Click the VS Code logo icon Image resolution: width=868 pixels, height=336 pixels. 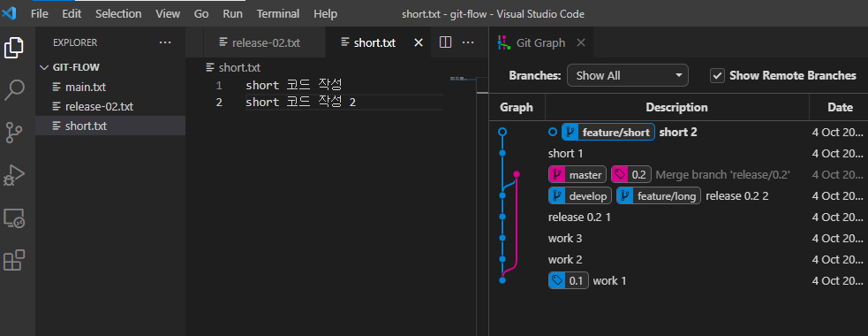click(10, 13)
